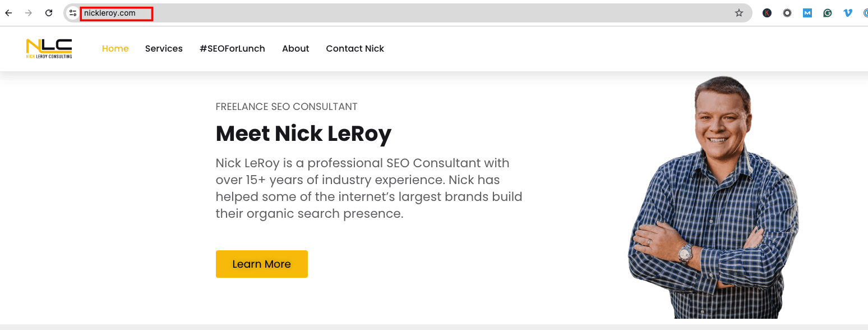This screenshot has width=868, height=330.
Task: Click the browser back arrow
Action: point(8,13)
